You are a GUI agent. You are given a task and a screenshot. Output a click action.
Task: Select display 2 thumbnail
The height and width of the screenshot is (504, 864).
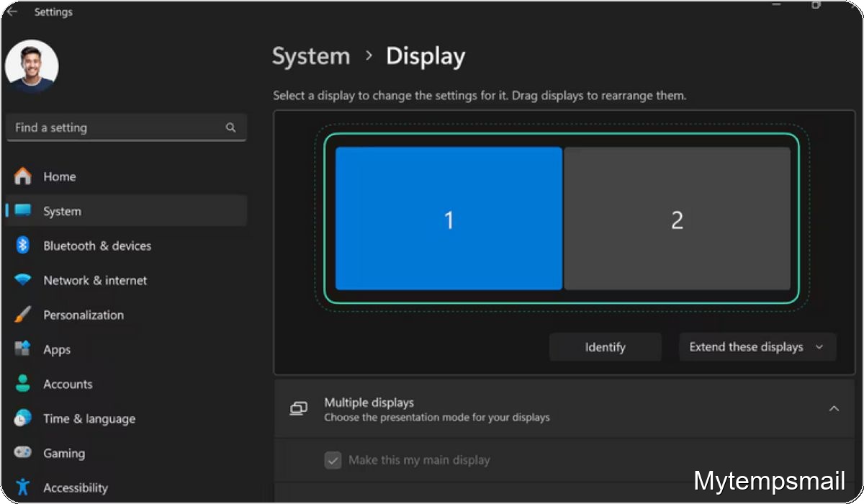pyautogui.click(x=677, y=220)
